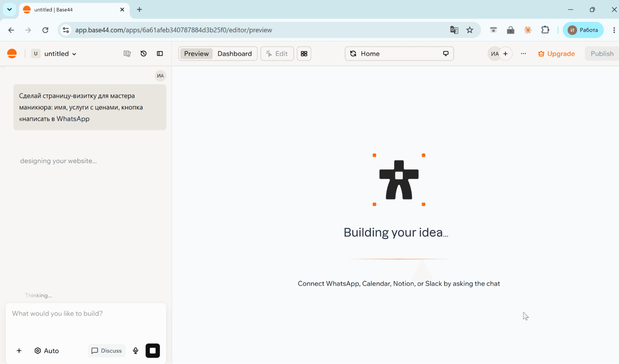Click the Edit button
The width and height of the screenshot is (619, 364).
(277, 54)
